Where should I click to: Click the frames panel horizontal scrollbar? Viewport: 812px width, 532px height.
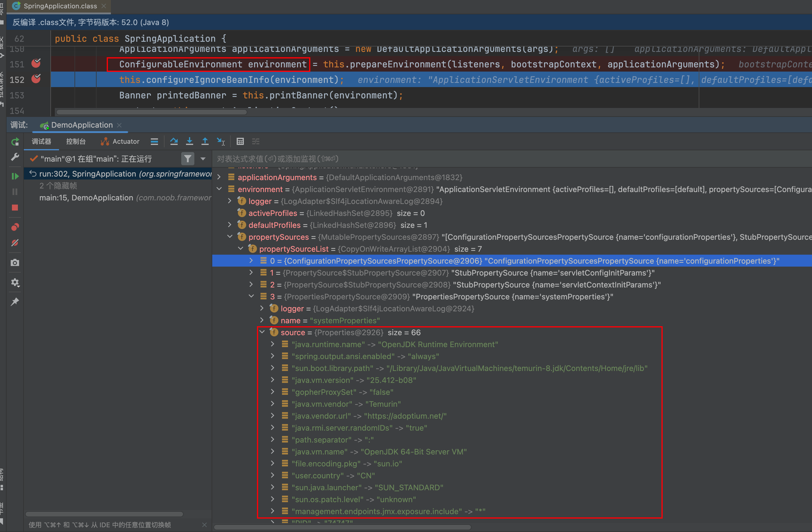(104, 514)
